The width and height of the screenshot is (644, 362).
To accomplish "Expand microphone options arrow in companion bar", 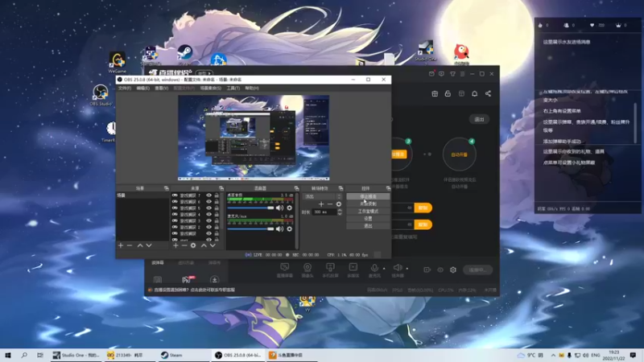I will 384,269.
